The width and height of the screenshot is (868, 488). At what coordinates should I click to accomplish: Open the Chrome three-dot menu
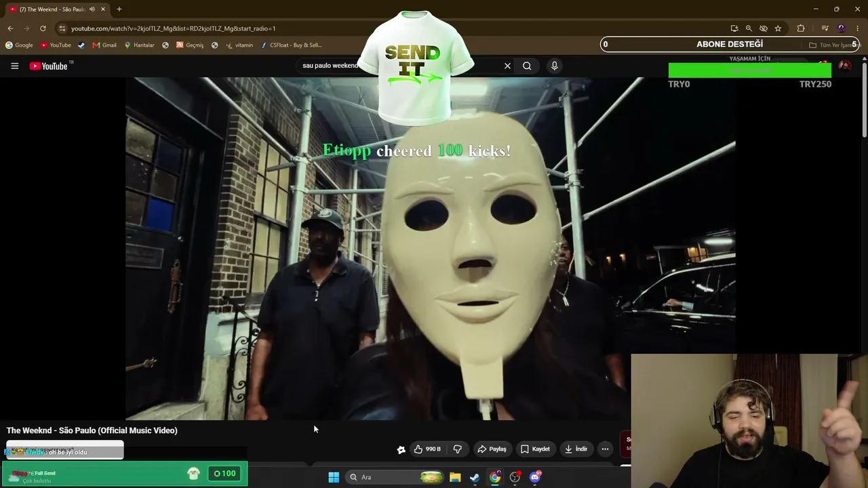tap(857, 28)
